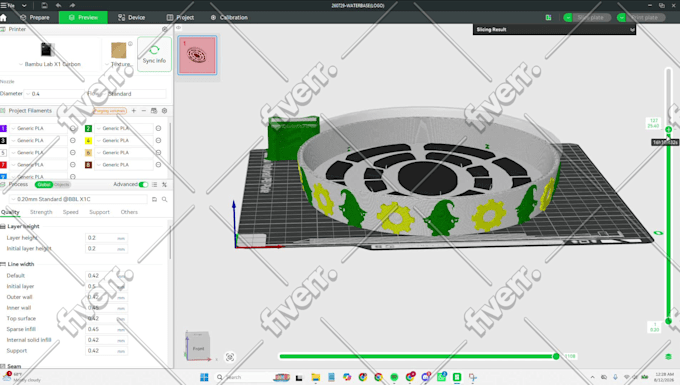Click the horizontal move slider handle

point(556,356)
